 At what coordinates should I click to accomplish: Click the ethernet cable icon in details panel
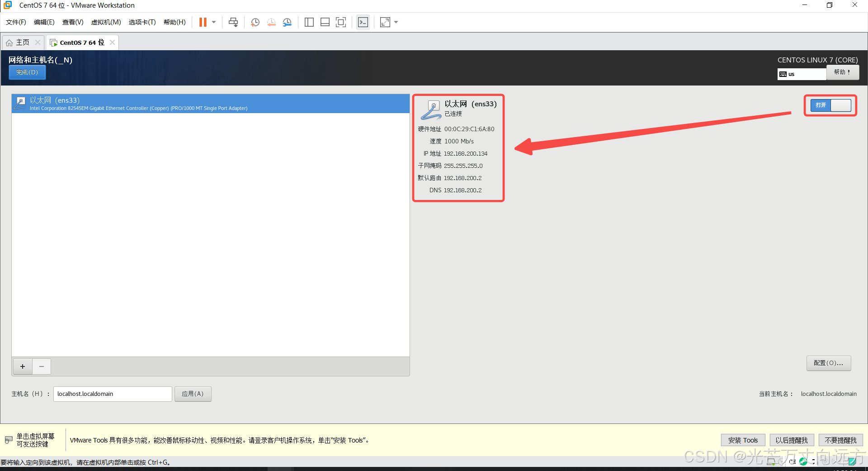click(x=431, y=110)
